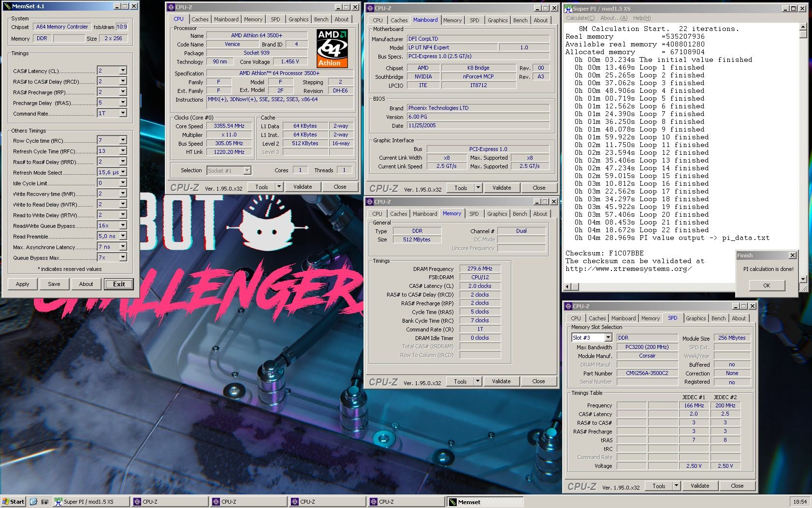Image resolution: width=812 pixels, height=508 pixels.
Task: Open the About...(A) menu in Super PI
Action: tap(614, 18)
